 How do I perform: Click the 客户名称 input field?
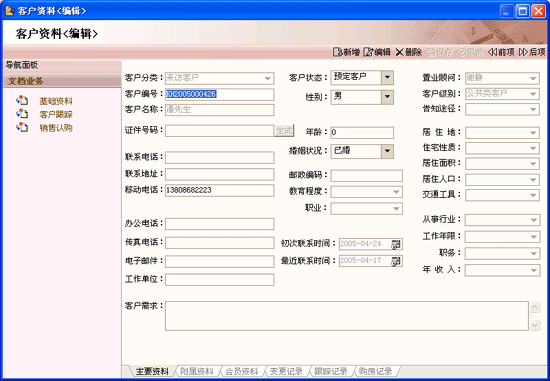click(x=220, y=110)
